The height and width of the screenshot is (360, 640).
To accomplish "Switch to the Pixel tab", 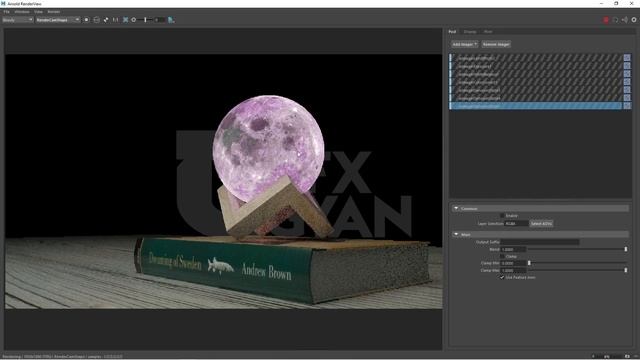I will click(x=488, y=31).
